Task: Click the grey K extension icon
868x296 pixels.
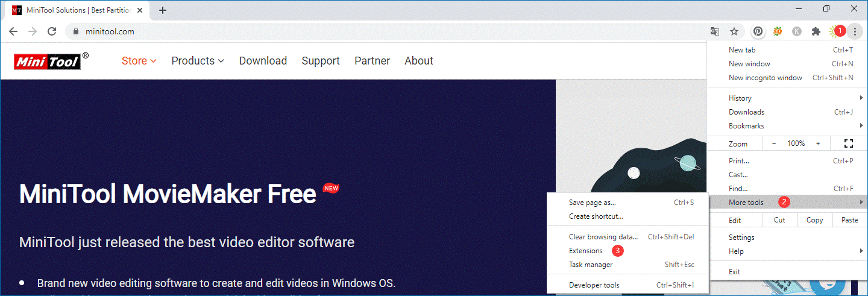Action: click(797, 31)
